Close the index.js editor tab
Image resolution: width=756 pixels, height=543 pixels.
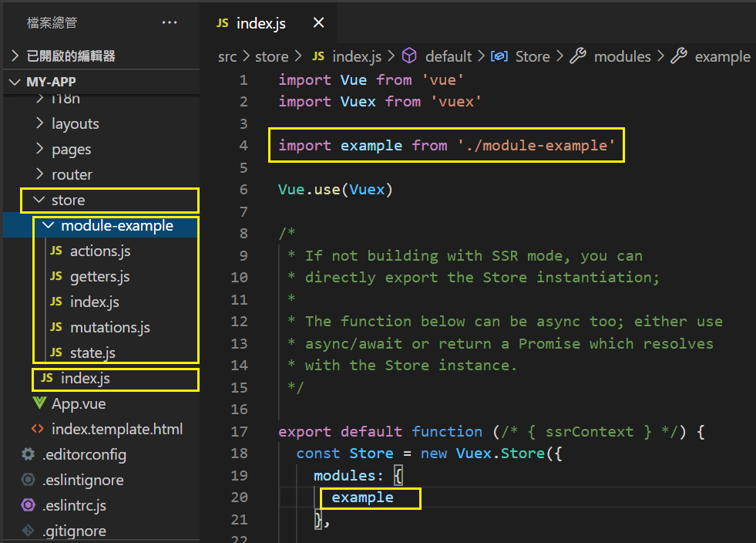[x=319, y=23]
